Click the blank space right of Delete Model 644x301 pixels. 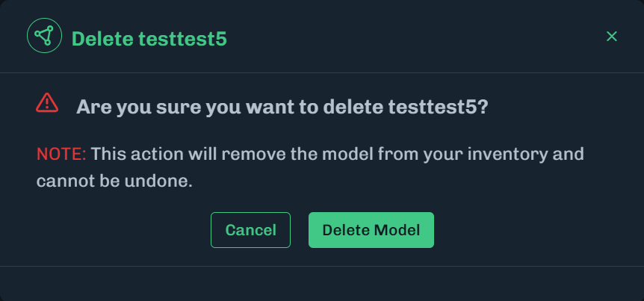click(x=523, y=230)
